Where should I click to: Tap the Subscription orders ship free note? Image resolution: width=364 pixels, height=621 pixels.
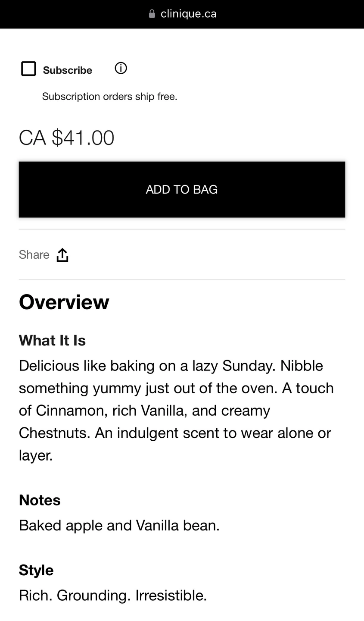[109, 97]
